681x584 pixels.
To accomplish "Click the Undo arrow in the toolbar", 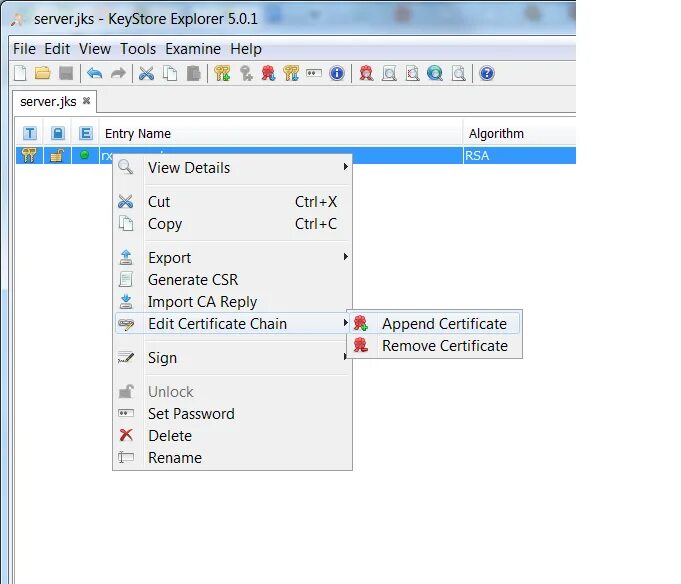I will tap(94, 73).
